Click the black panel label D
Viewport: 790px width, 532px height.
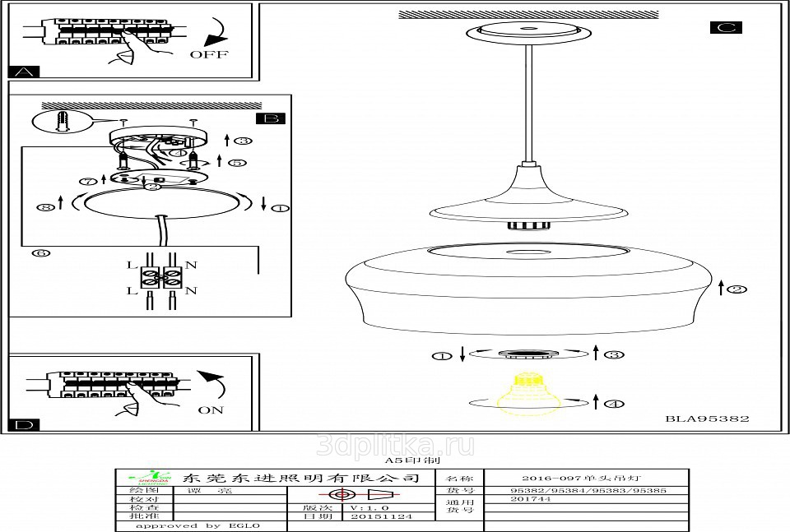coord(24,424)
